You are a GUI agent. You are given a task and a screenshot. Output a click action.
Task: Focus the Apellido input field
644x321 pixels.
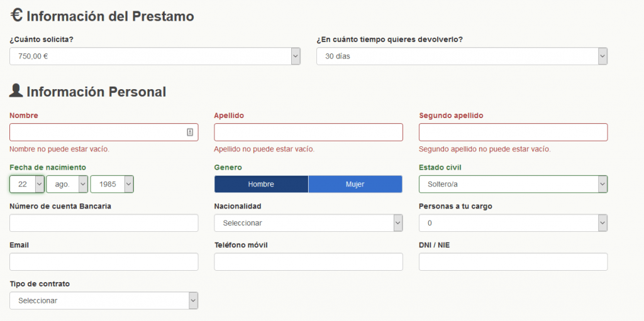[308, 132]
